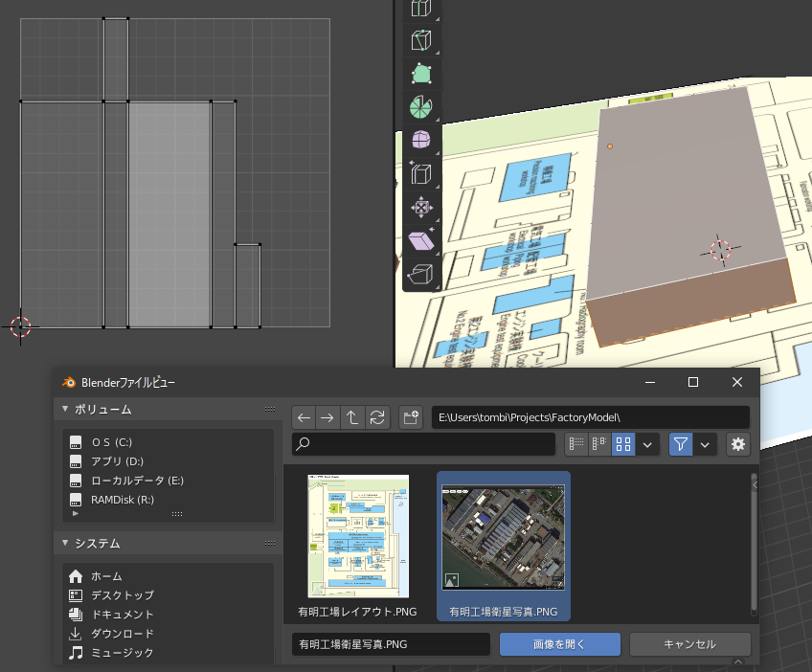Collapse the ボリューム panel

[x=65, y=409]
